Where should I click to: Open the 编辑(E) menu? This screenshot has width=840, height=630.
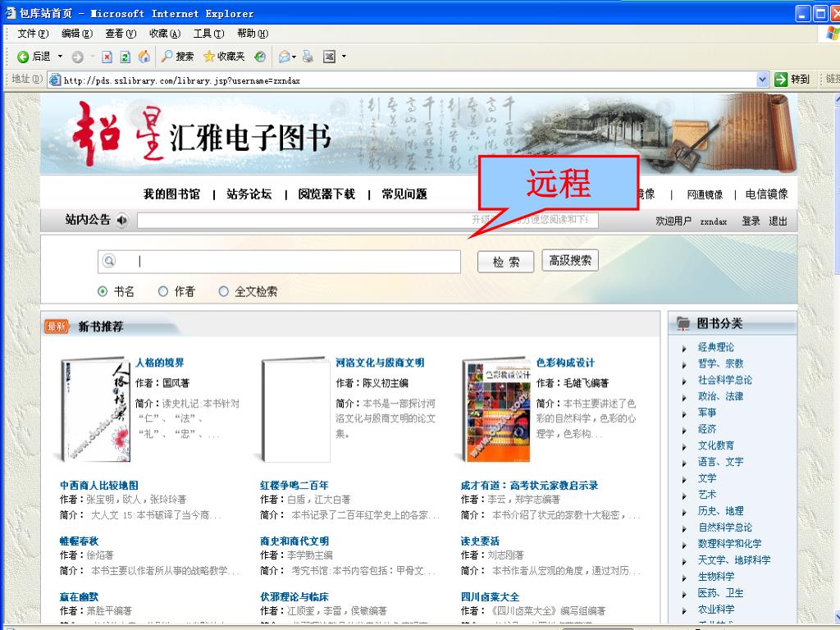[x=77, y=34]
